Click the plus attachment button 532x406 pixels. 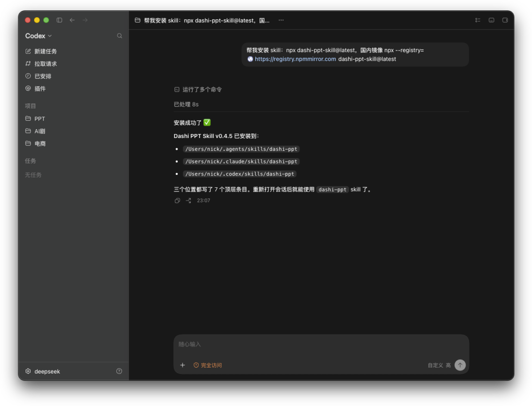click(x=183, y=365)
